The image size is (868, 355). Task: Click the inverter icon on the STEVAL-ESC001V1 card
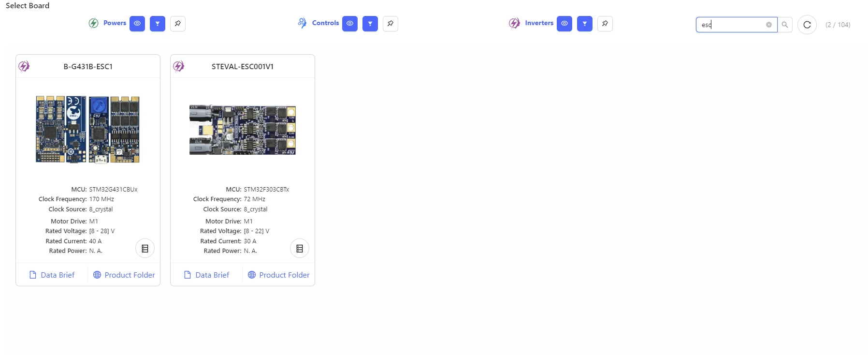click(179, 66)
